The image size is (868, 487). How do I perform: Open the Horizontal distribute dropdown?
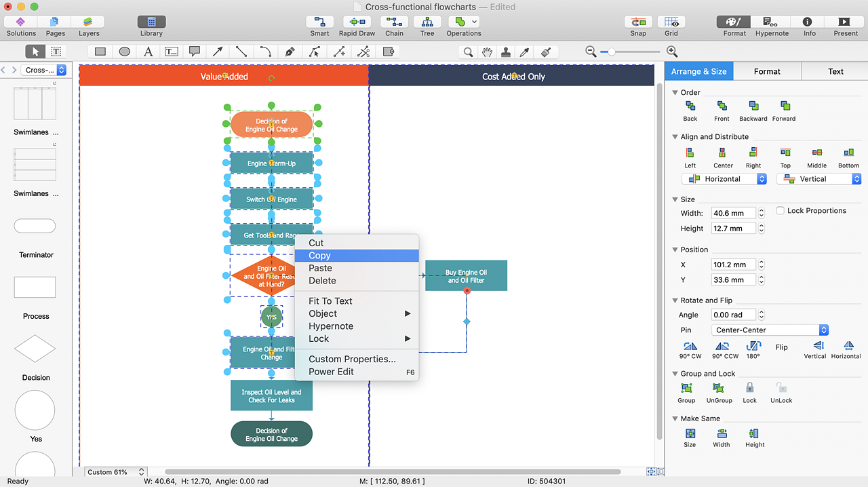724,179
